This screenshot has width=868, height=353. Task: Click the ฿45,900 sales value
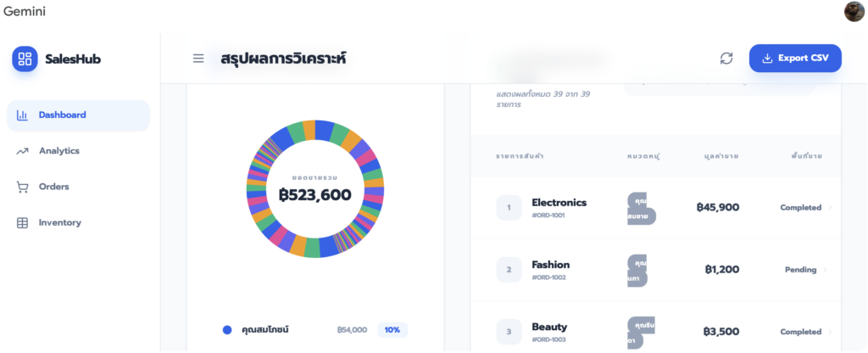pyautogui.click(x=718, y=207)
